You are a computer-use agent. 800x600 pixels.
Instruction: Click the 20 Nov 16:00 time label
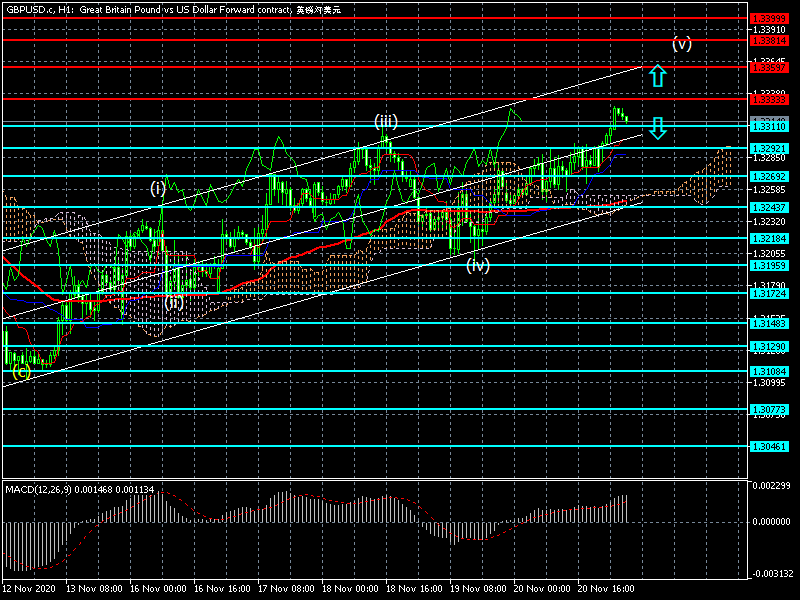[606, 588]
